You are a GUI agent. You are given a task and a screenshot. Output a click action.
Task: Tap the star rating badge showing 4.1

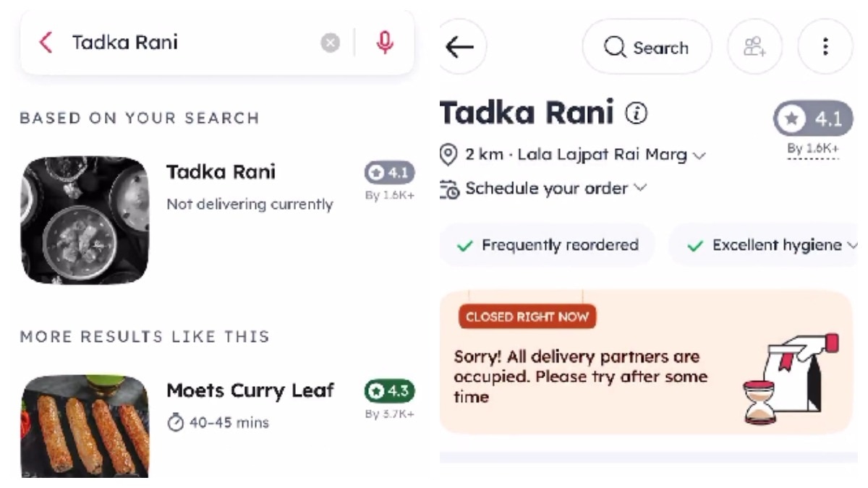click(x=813, y=119)
